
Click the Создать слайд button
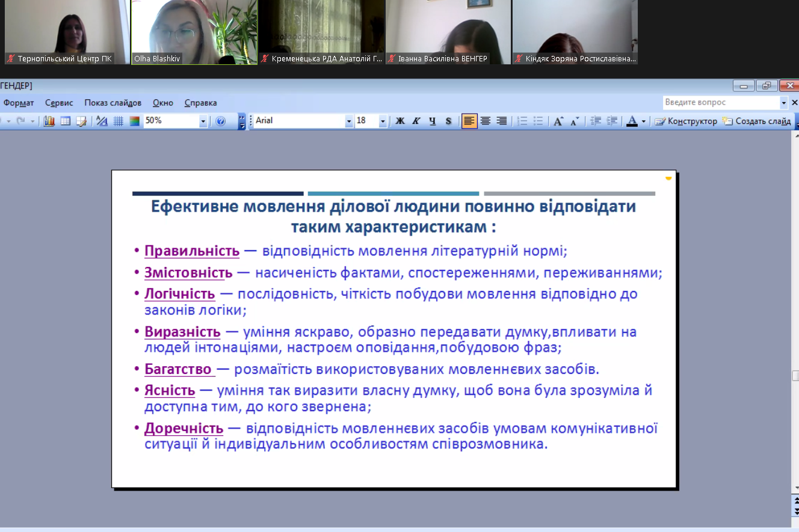coord(757,121)
